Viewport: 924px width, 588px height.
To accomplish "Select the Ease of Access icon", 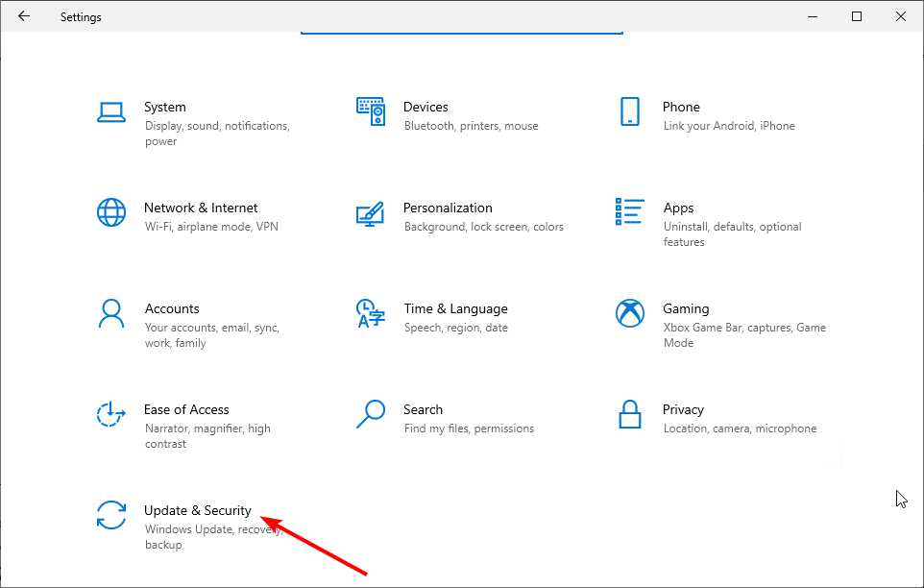I will (111, 414).
